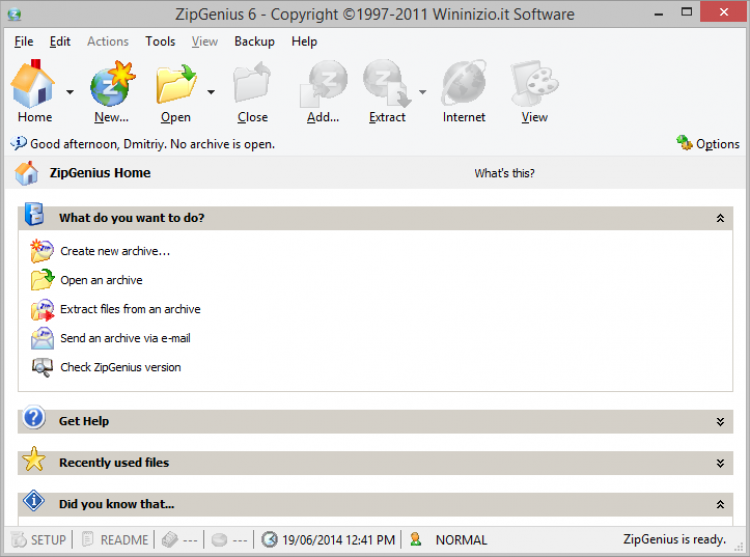Click the Did you know info diamond icon
The height and width of the screenshot is (557, 750).
(34, 501)
